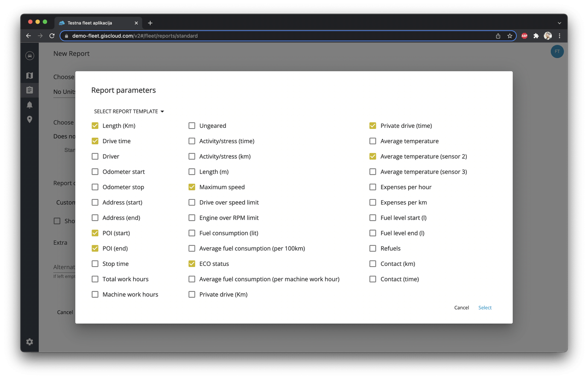Open POI locations with the pin icon
Screen dimensions: 588x379
point(29,119)
